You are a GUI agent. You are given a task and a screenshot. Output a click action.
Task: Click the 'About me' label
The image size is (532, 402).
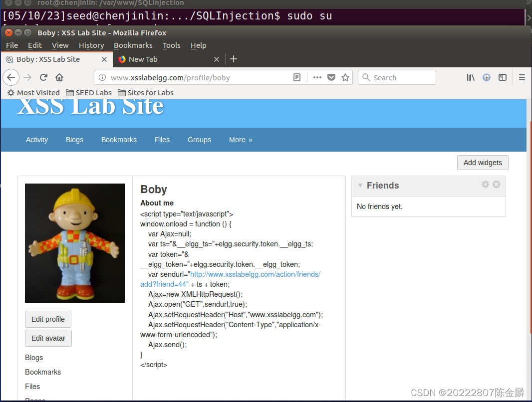pyautogui.click(x=157, y=203)
